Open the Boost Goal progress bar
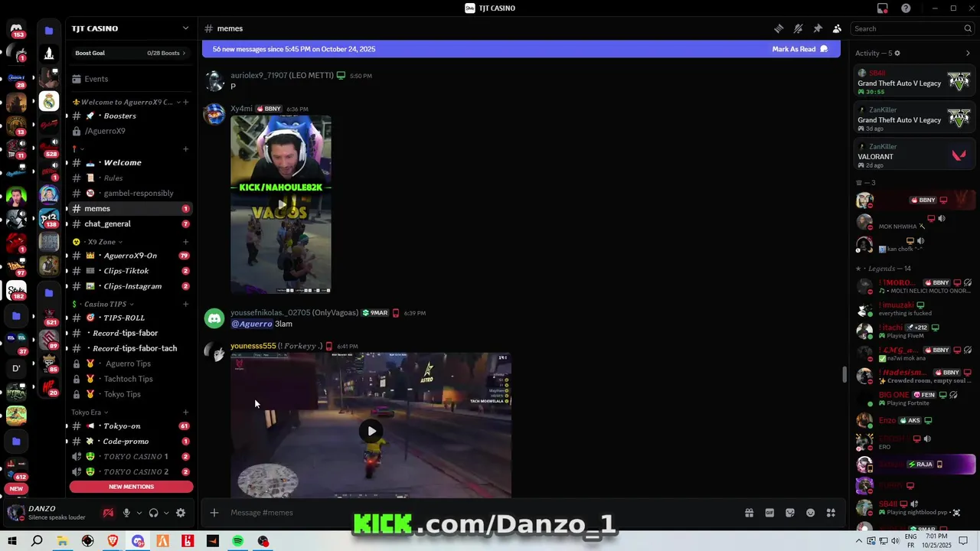Image resolution: width=980 pixels, height=551 pixels. (x=130, y=53)
